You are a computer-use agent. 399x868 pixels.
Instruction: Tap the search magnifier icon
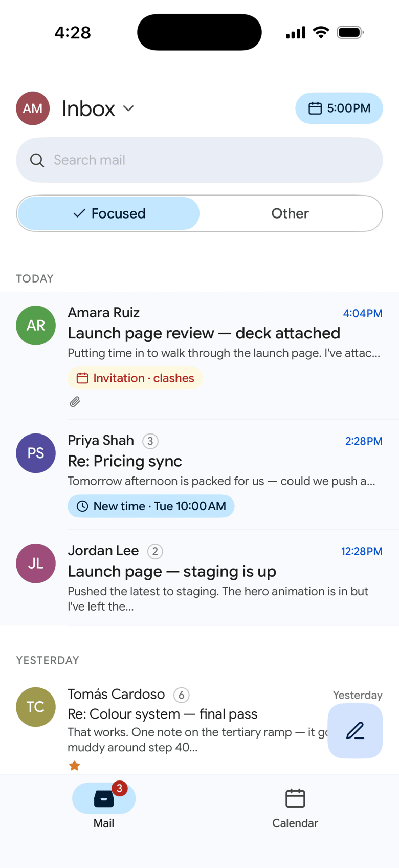click(x=37, y=160)
